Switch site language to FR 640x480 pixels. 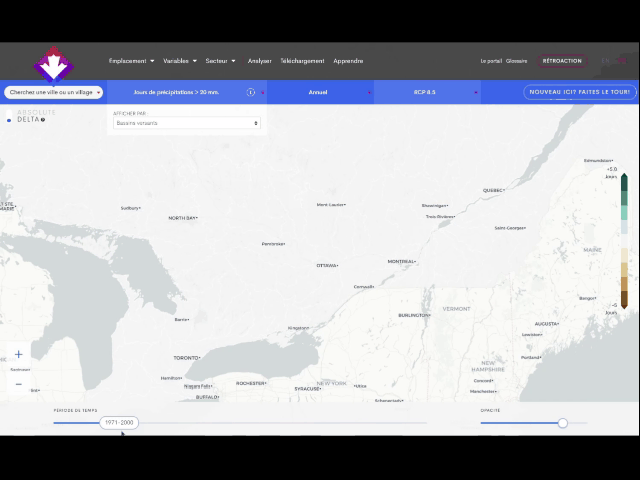[x=622, y=61]
